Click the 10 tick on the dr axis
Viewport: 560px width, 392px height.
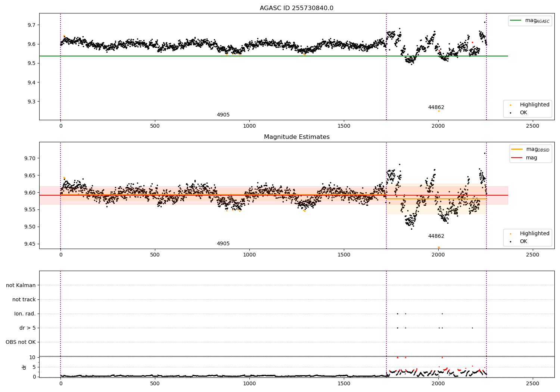tap(33, 357)
